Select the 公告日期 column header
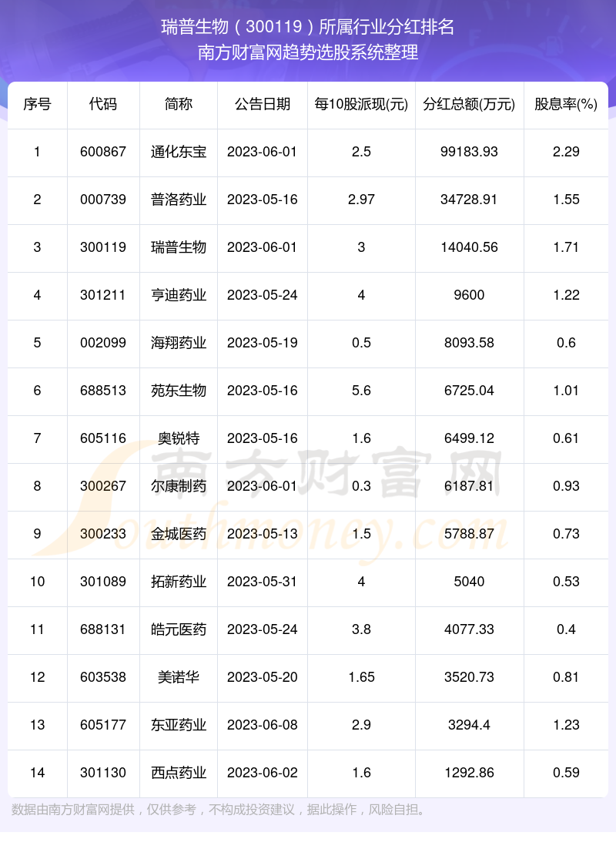This screenshot has width=616, height=849. click(x=263, y=104)
